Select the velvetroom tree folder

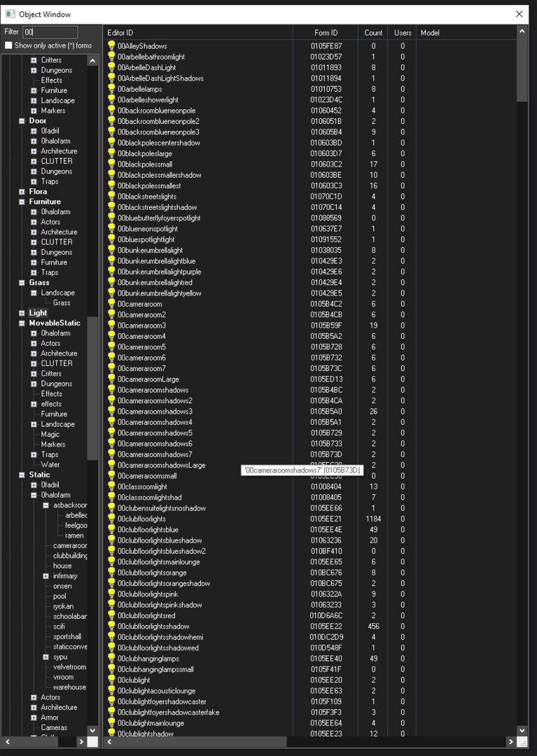coord(69,667)
